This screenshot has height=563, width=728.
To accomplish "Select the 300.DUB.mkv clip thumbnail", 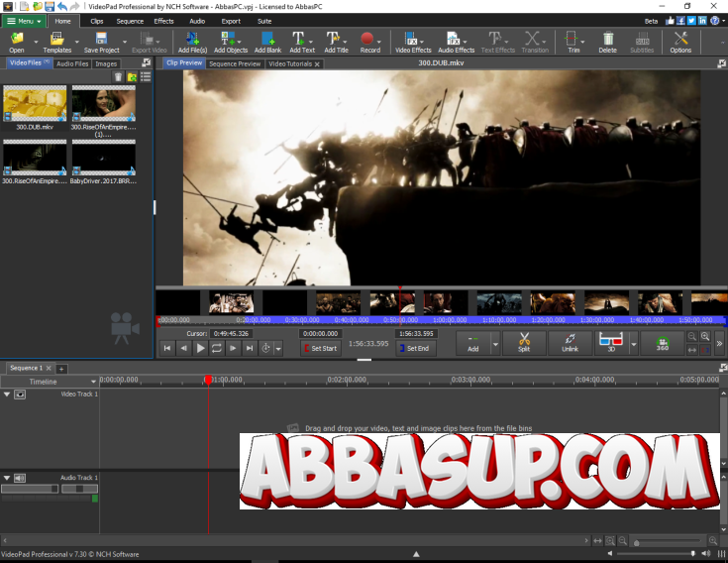I will [x=35, y=104].
